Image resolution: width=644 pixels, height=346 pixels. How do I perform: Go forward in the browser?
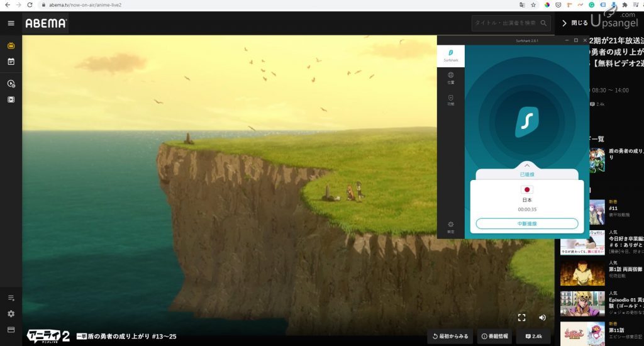(x=18, y=5)
